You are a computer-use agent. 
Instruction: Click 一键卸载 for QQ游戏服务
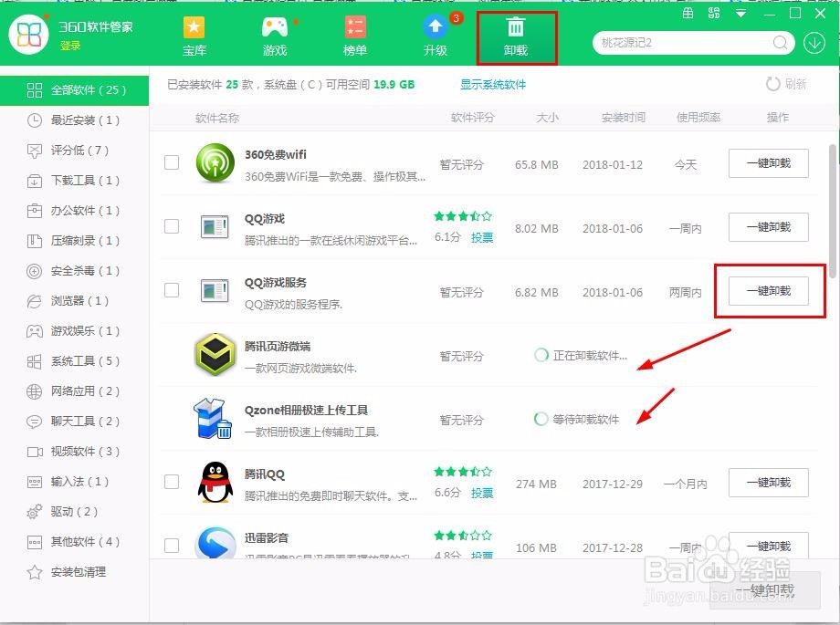coord(768,290)
